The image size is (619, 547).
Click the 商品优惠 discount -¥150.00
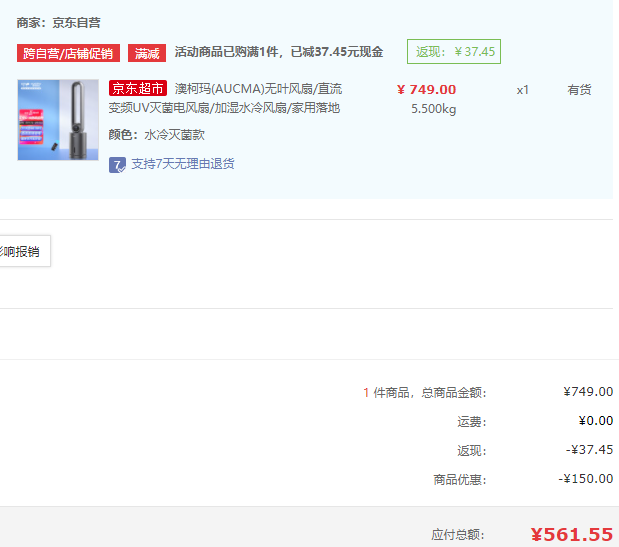585,479
